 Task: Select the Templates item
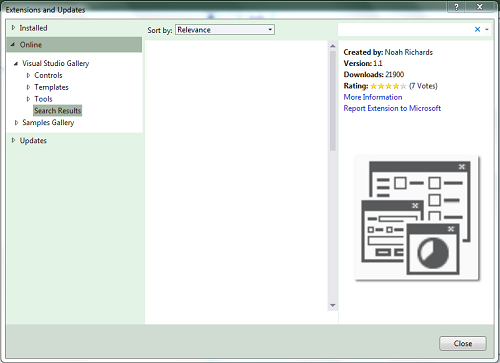click(x=51, y=87)
